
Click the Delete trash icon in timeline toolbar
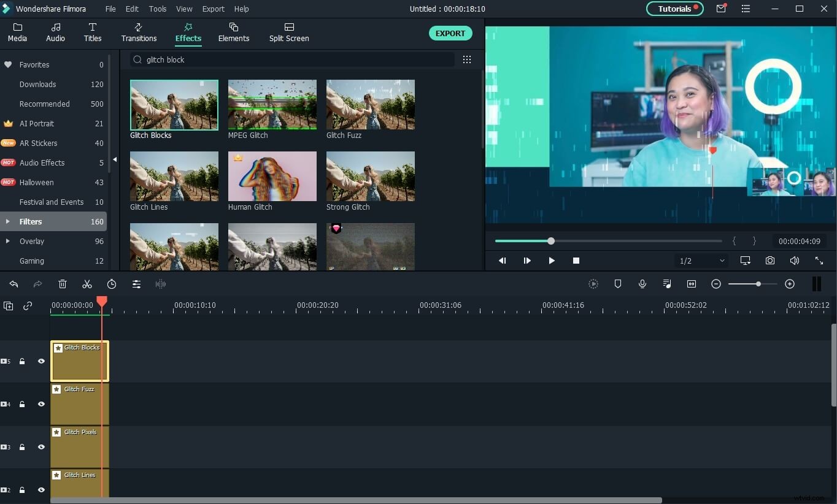(62, 284)
